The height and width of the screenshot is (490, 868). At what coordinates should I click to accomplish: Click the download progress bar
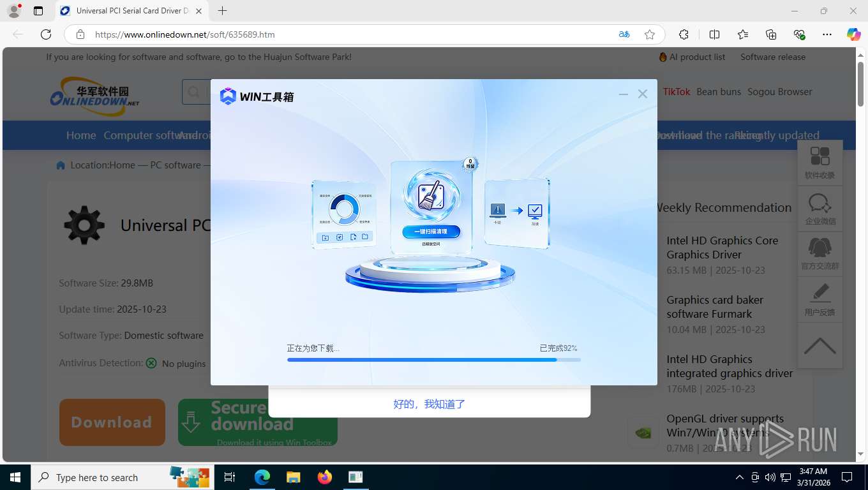pyautogui.click(x=434, y=360)
